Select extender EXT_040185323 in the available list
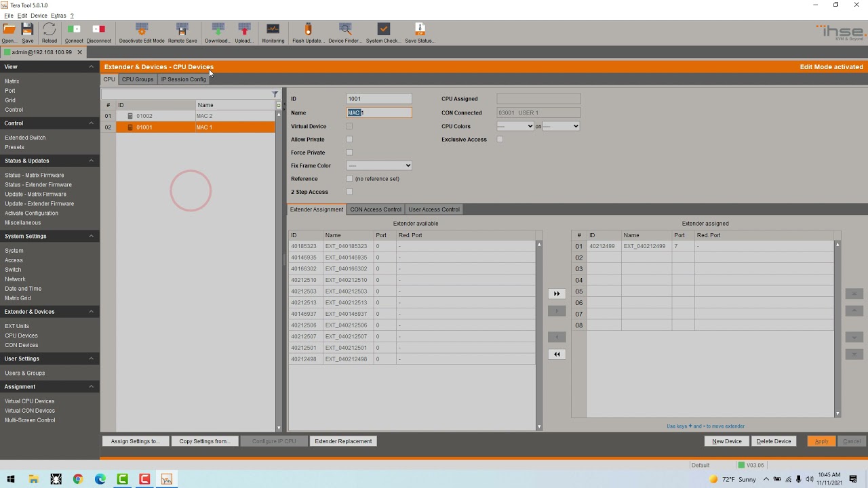The image size is (868, 488). tap(412, 246)
